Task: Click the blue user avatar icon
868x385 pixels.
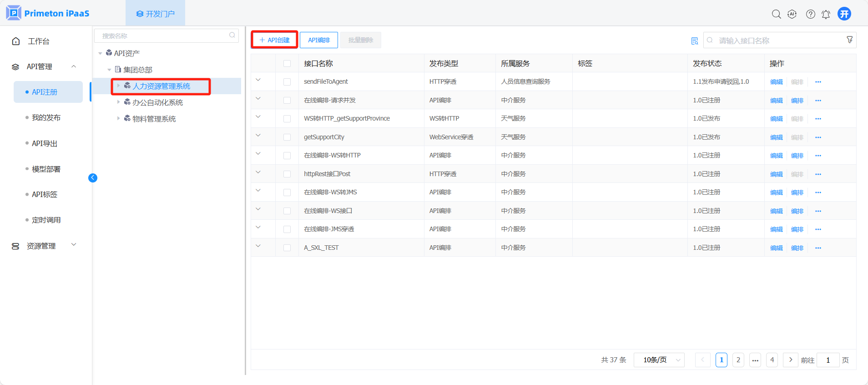Action: [844, 14]
